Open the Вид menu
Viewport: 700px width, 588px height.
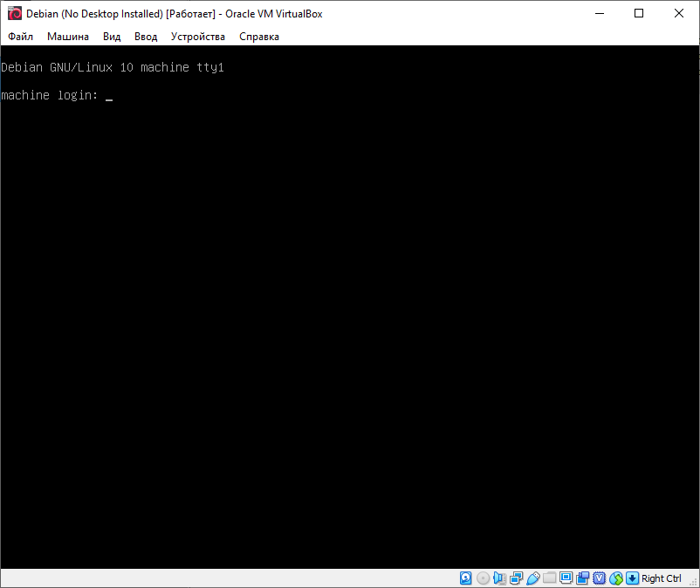(x=112, y=37)
